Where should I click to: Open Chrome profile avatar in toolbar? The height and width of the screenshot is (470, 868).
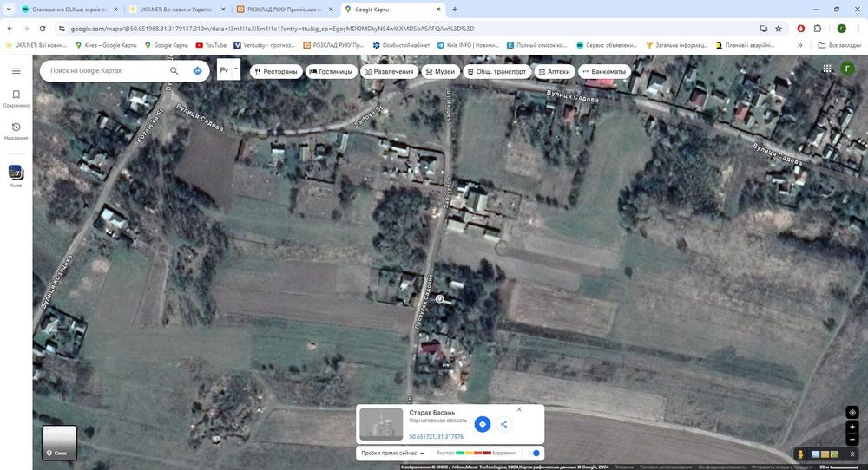pyautogui.click(x=841, y=29)
